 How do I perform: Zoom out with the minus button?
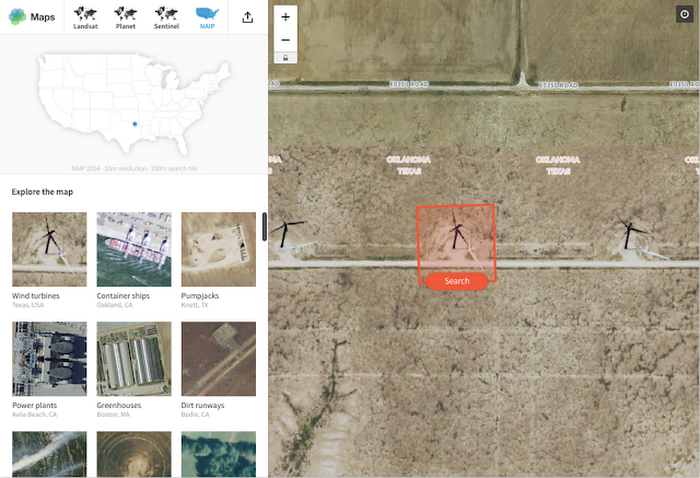[x=286, y=40]
